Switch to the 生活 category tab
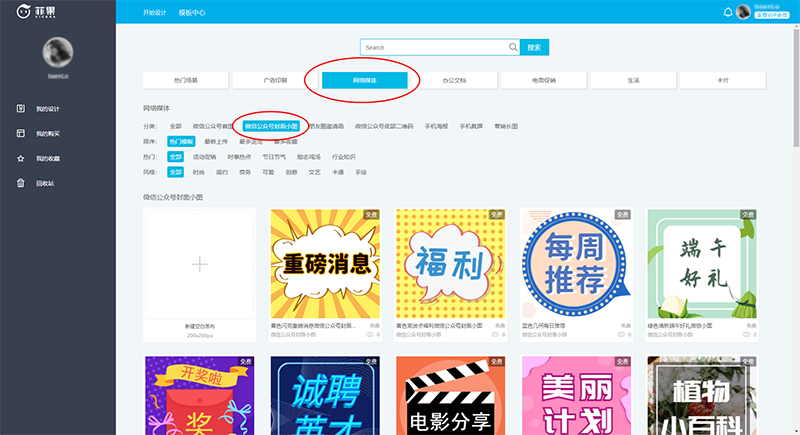 coord(633,80)
